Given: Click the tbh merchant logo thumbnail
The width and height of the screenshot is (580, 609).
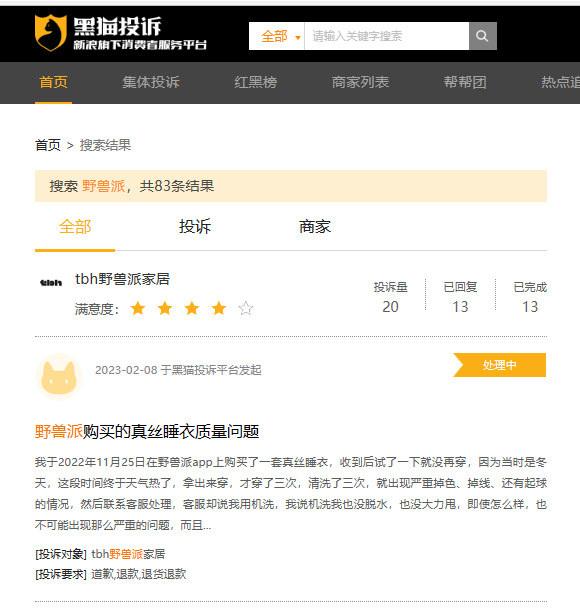Looking at the screenshot, I should point(51,282).
